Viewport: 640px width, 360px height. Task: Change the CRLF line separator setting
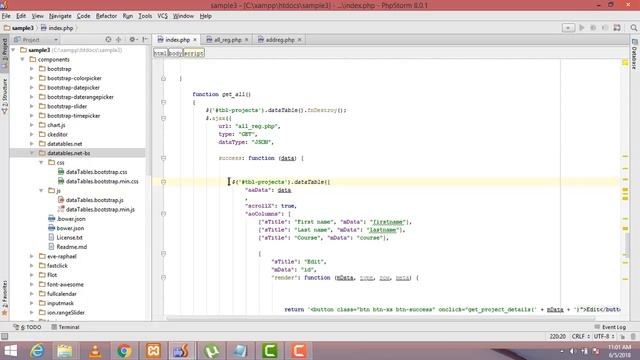click(580, 336)
